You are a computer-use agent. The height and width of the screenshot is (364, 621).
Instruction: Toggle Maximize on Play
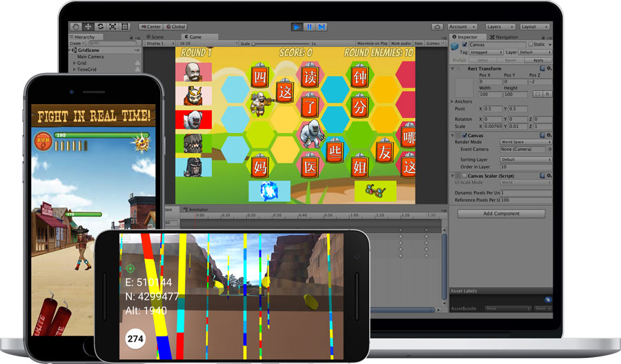[372, 43]
